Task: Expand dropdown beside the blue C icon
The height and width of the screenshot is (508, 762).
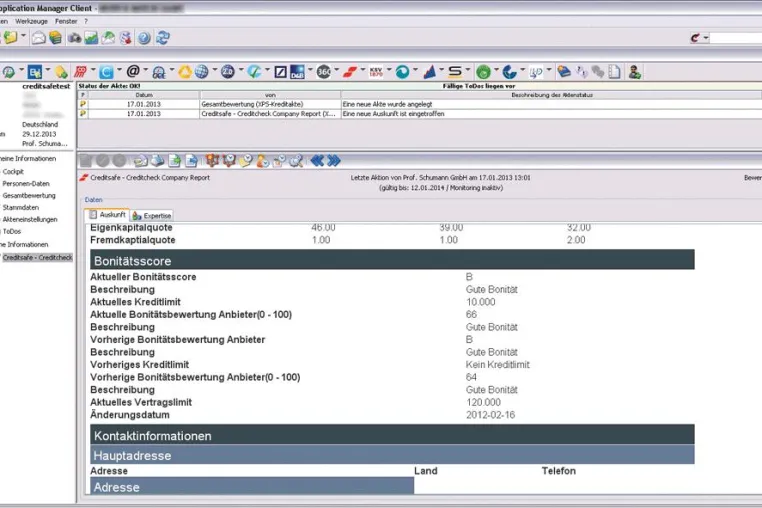Action: 119,70
